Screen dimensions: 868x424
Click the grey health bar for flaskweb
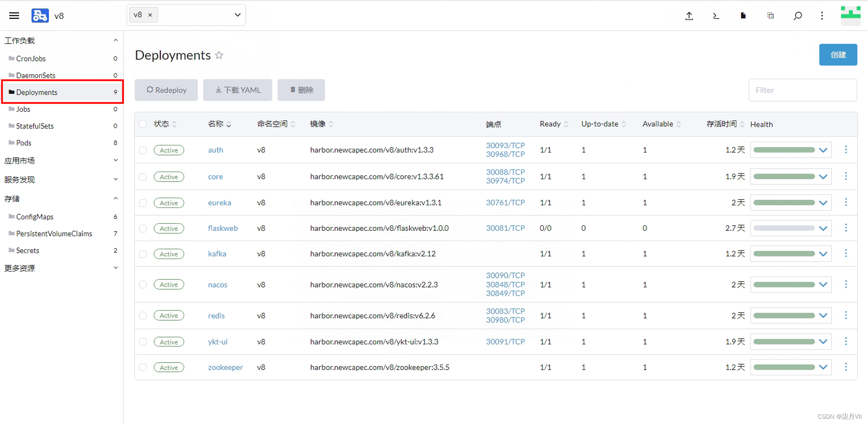coord(784,228)
